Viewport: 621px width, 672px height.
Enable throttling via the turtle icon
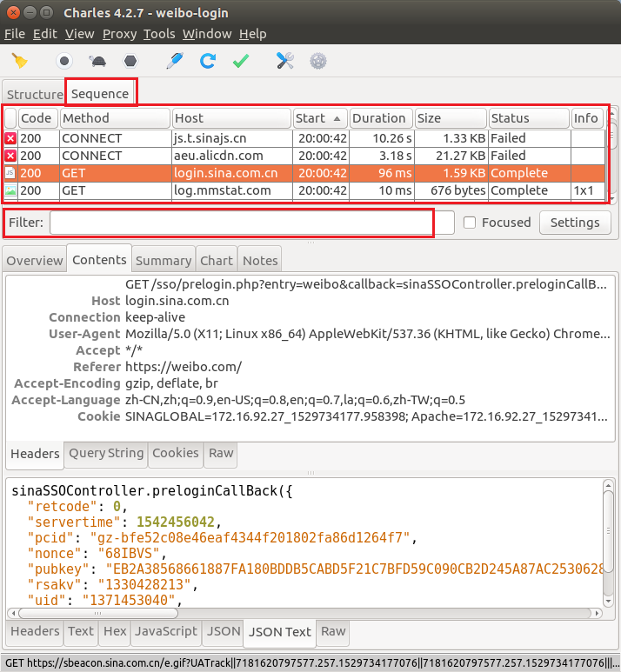pyautogui.click(x=97, y=61)
